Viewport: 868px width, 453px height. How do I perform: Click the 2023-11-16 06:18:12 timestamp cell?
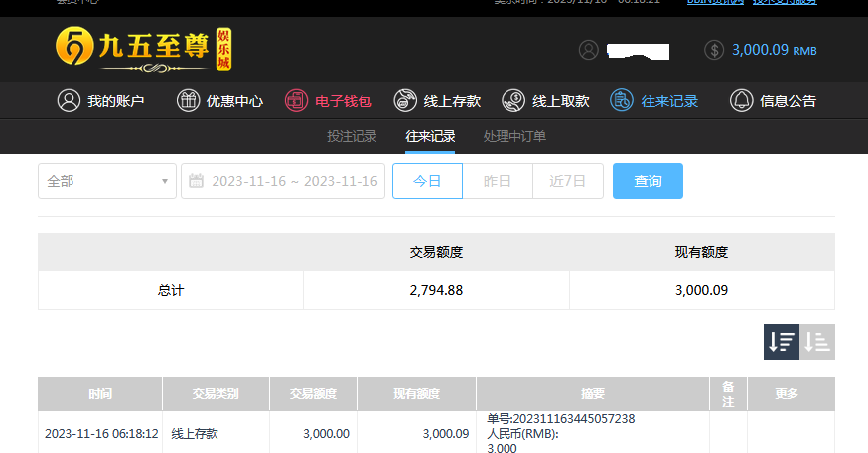point(101,433)
